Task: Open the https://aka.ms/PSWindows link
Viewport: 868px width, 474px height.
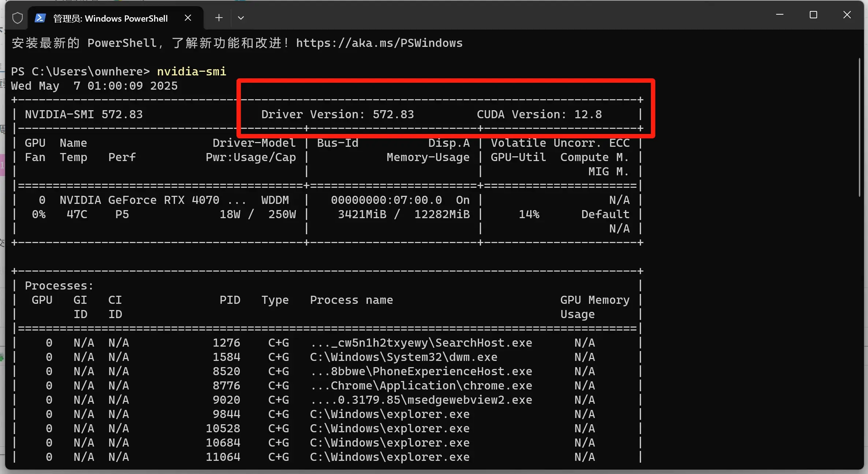Action: click(x=379, y=43)
